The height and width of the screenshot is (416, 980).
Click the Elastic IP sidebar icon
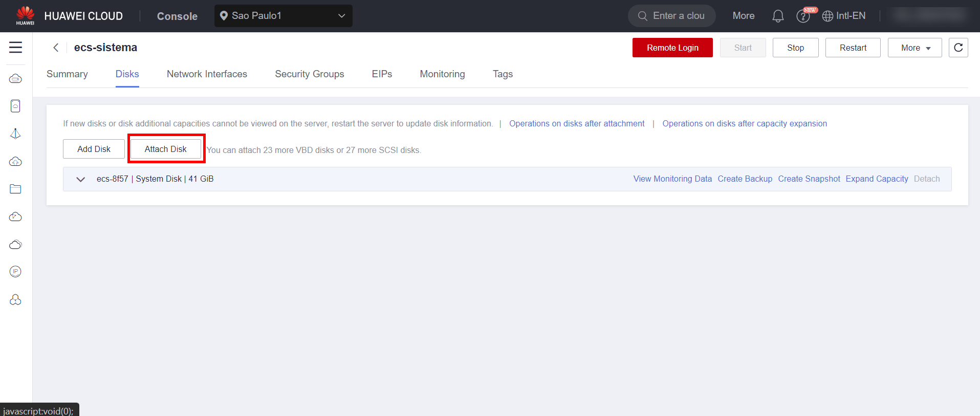pos(15,272)
